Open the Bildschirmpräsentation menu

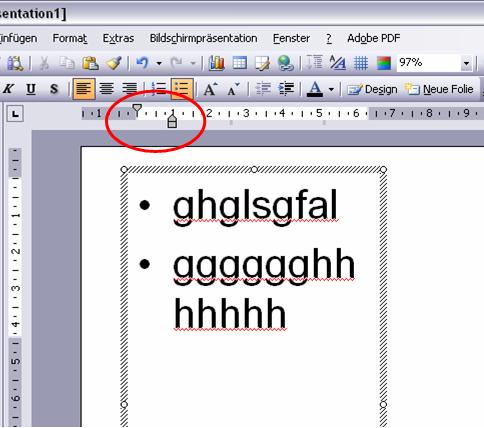[x=203, y=38]
